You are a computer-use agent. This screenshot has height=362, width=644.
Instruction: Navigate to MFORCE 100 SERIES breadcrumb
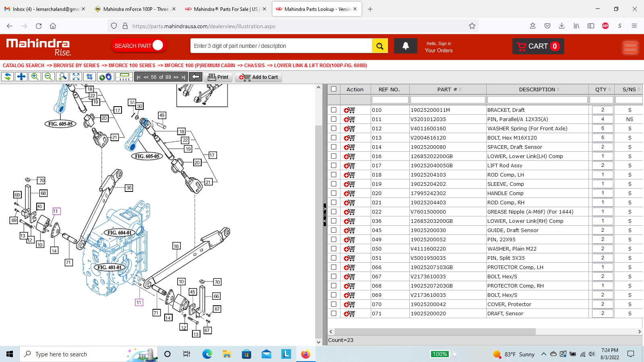(132, 66)
